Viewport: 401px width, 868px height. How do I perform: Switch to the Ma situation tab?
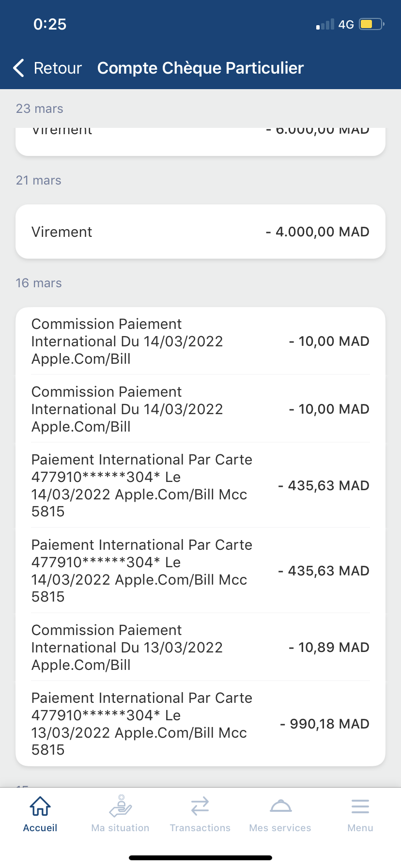point(121,828)
